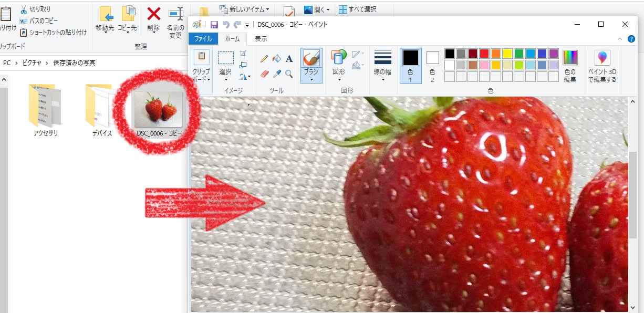Undo last action in Paint title bar
The width and height of the screenshot is (644, 313).
226,25
